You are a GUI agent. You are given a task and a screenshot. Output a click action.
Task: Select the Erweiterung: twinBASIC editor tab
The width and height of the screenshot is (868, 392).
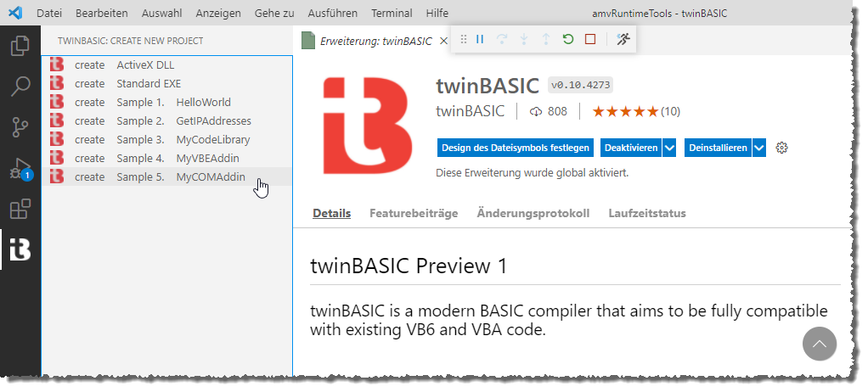pyautogui.click(x=373, y=41)
